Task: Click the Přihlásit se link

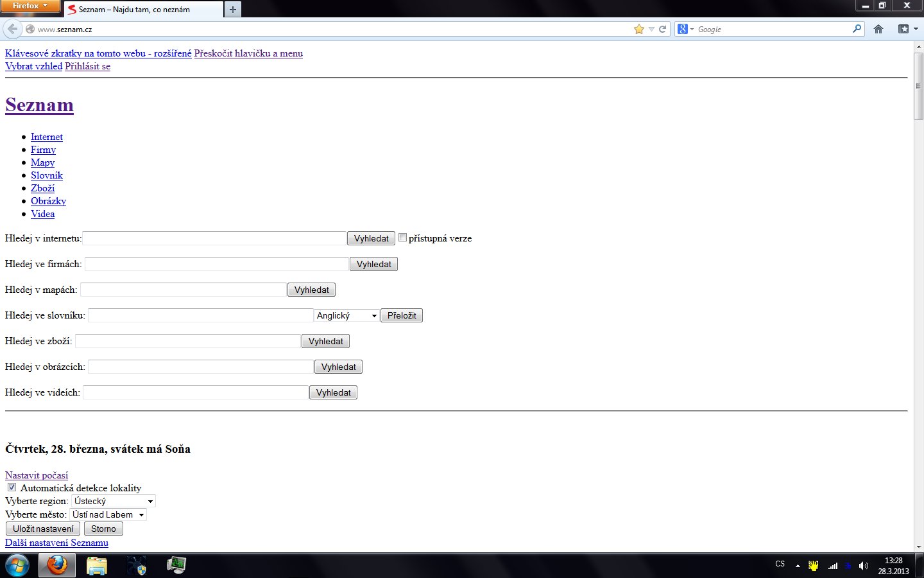Action: (87, 66)
